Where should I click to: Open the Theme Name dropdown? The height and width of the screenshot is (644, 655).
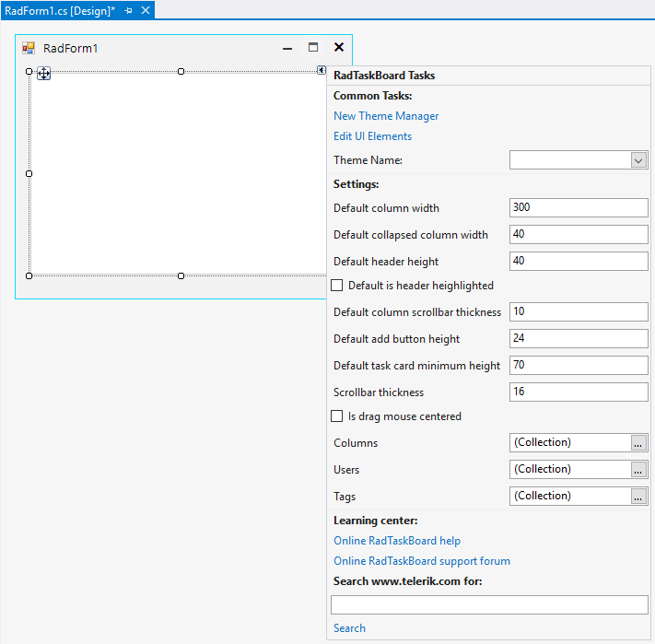638,160
